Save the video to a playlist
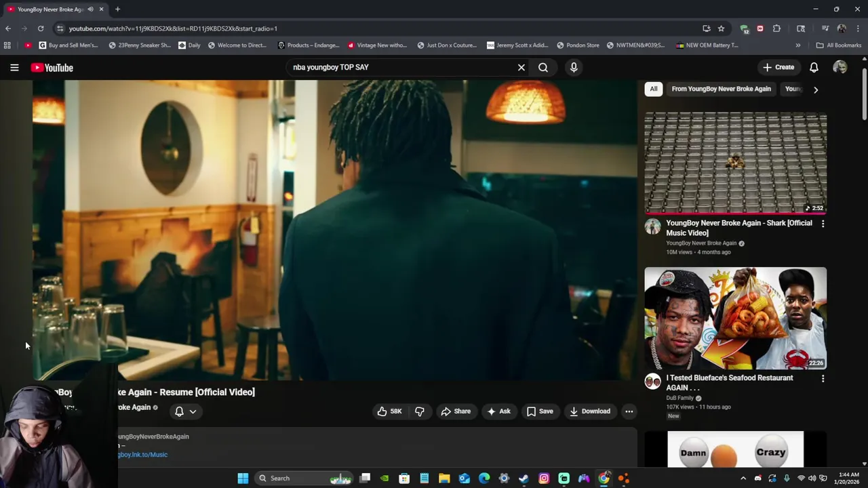 (540, 411)
